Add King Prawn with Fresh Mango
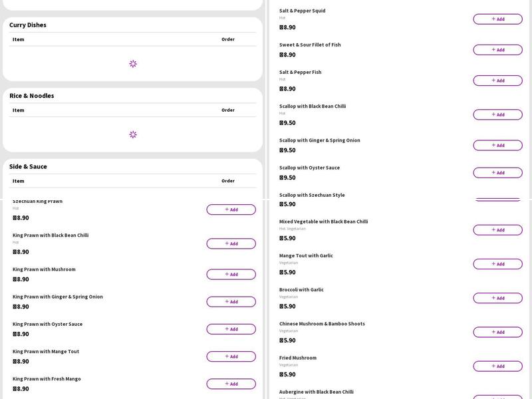This screenshot has width=532, height=399. [231, 384]
